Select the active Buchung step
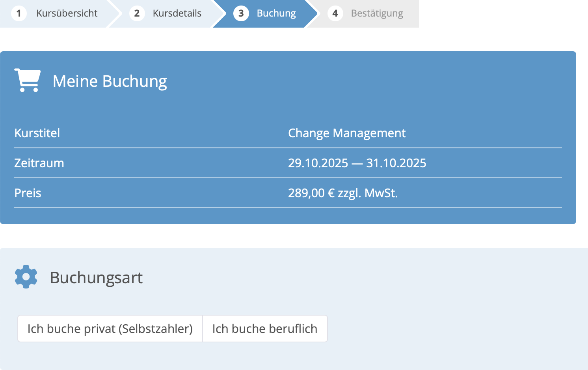The image size is (588, 370). 276,13
